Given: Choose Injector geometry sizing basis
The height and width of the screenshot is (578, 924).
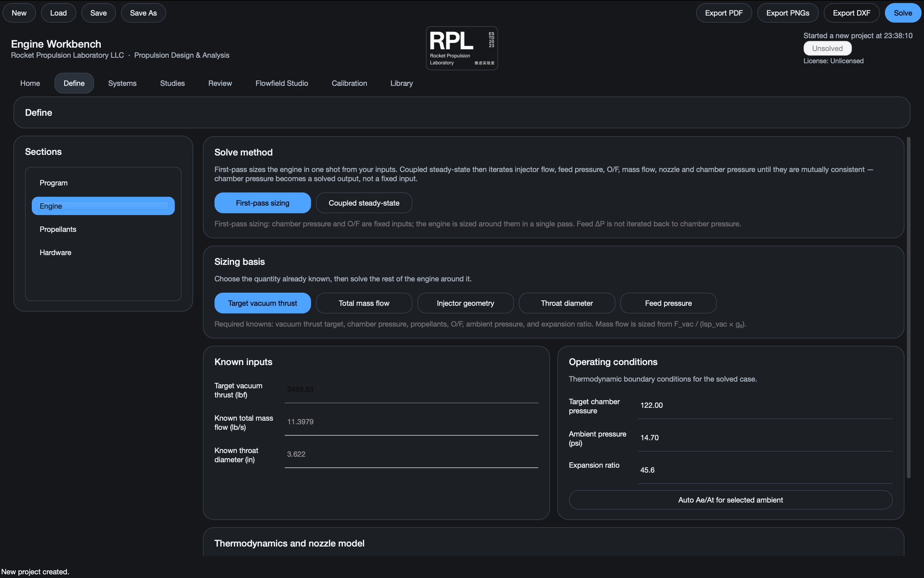Looking at the screenshot, I should tap(465, 303).
